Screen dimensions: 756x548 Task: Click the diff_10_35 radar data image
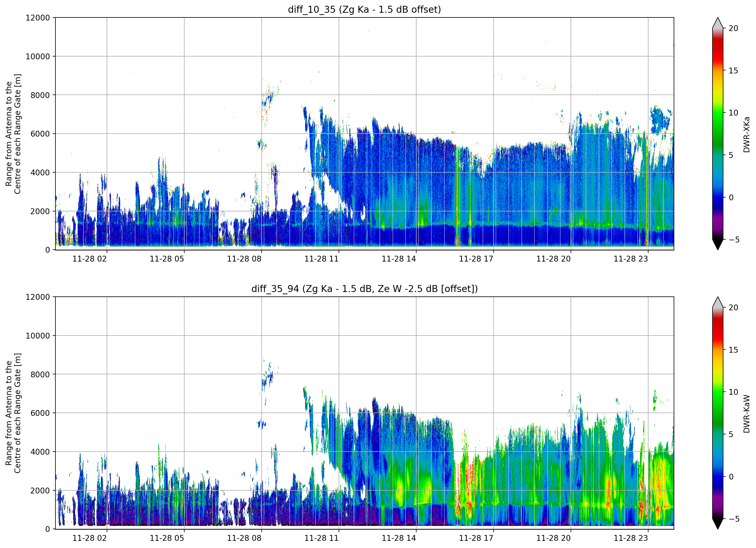point(364,134)
